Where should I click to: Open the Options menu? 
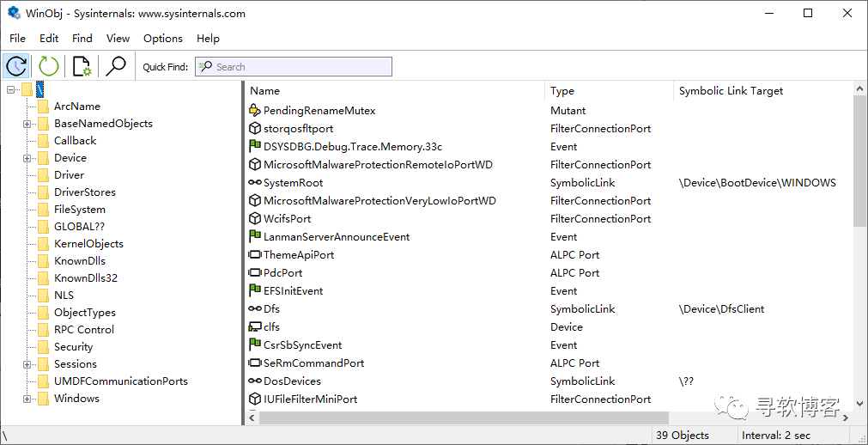(x=163, y=39)
